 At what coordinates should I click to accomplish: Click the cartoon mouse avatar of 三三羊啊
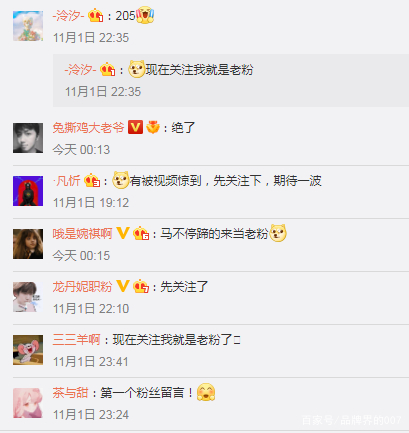[x=28, y=350]
